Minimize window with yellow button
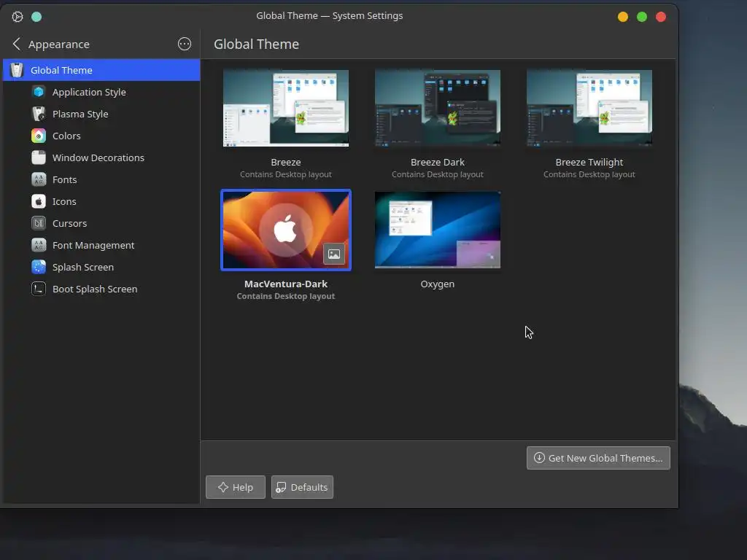 tap(623, 17)
